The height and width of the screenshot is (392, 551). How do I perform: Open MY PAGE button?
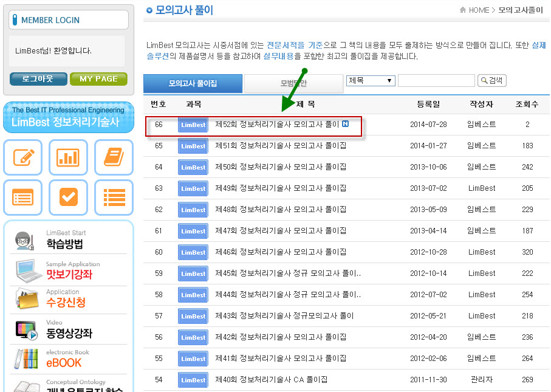(99, 79)
